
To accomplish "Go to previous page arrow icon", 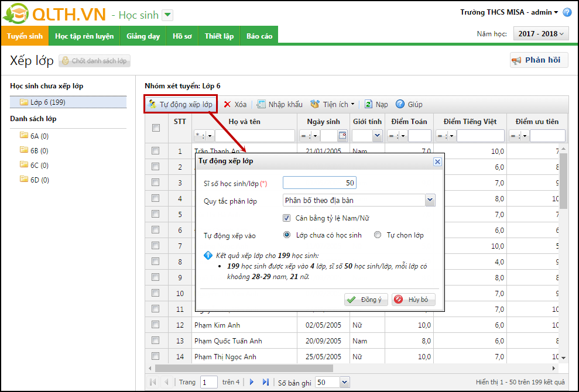I will 166,382.
